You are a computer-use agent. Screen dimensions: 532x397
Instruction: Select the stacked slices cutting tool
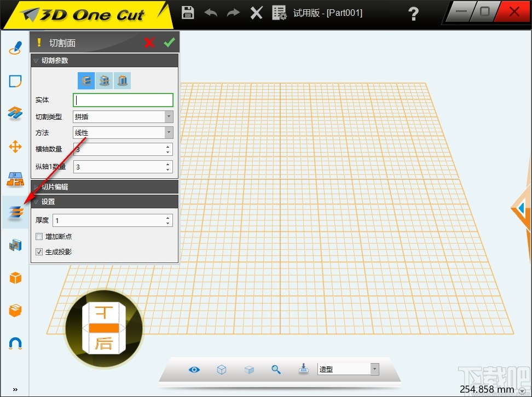(x=16, y=213)
